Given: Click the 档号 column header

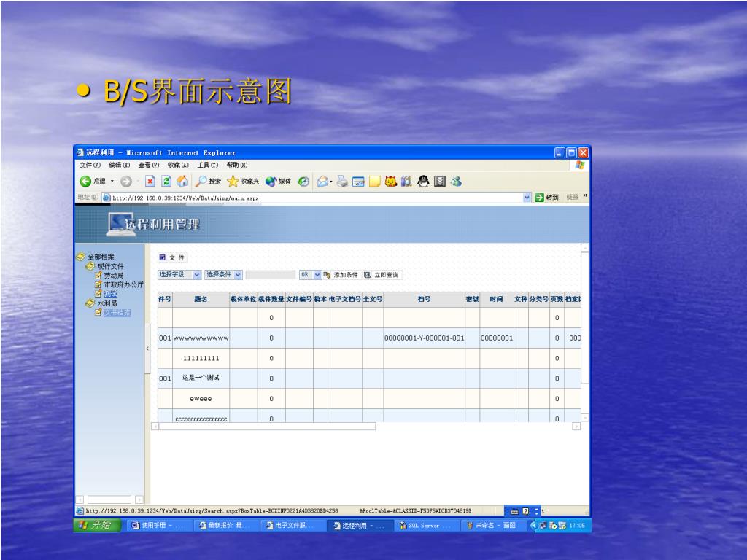Looking at the screenshot, I should 424,299.
